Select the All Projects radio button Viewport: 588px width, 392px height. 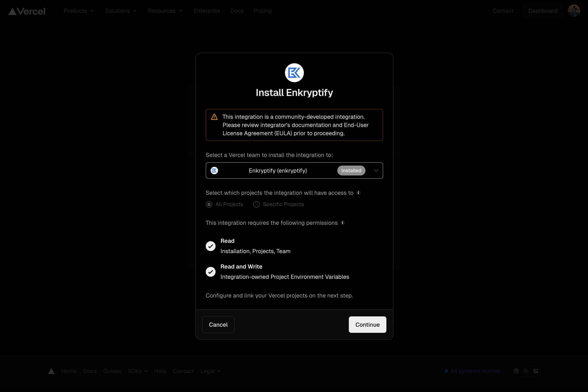209,204
